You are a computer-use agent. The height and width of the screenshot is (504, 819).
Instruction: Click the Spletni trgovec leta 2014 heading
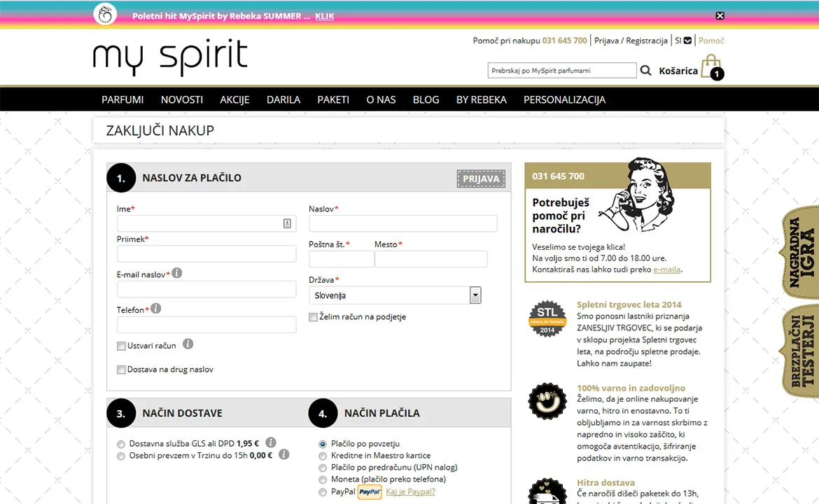tap(629, 304)
